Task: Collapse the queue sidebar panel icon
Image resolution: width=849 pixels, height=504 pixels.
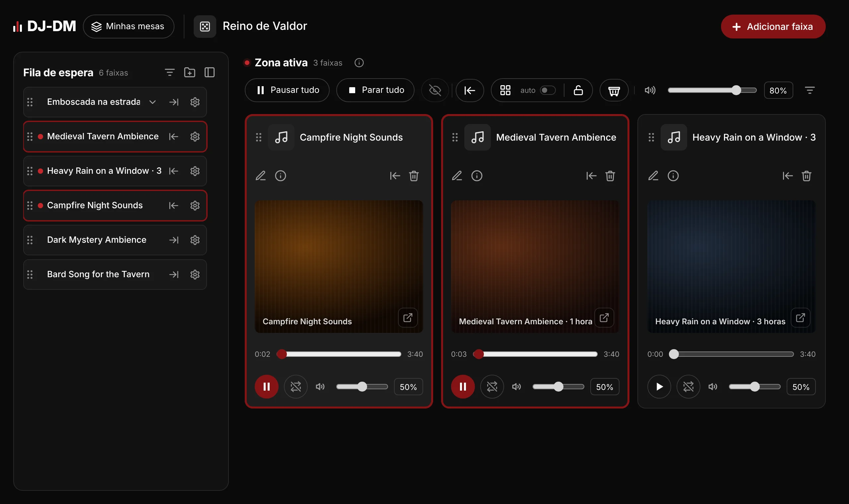Action: (x=210, y=72)
